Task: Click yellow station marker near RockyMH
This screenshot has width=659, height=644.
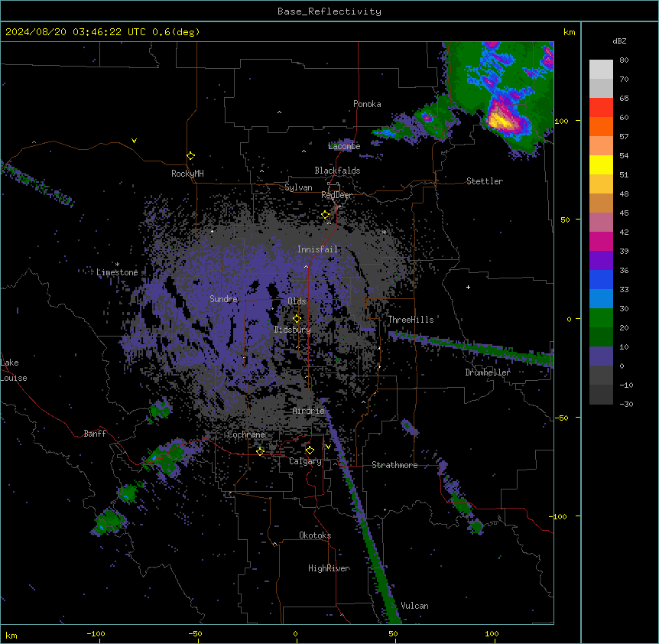Action: 190,156
